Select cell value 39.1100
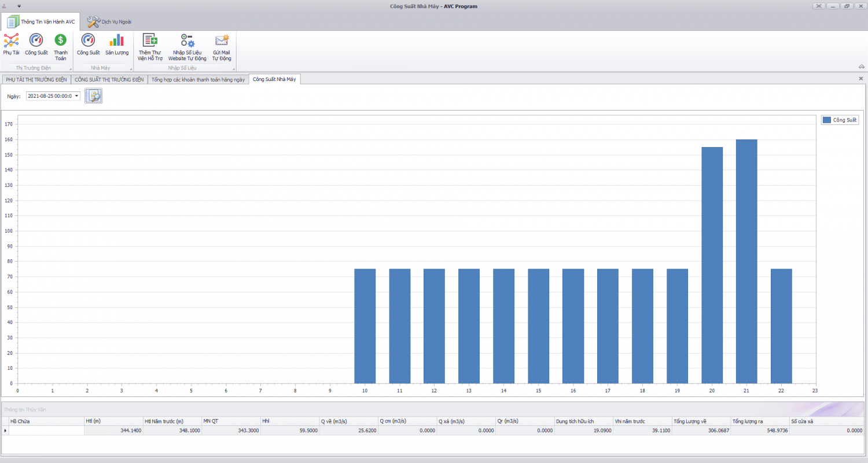 pyautogui.click(x=642, y=431)
